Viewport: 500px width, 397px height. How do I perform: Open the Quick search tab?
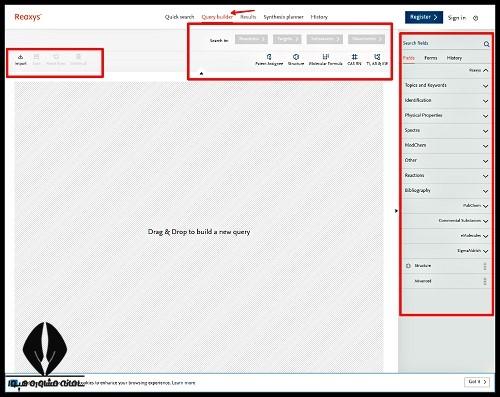(x=179, y=17)
